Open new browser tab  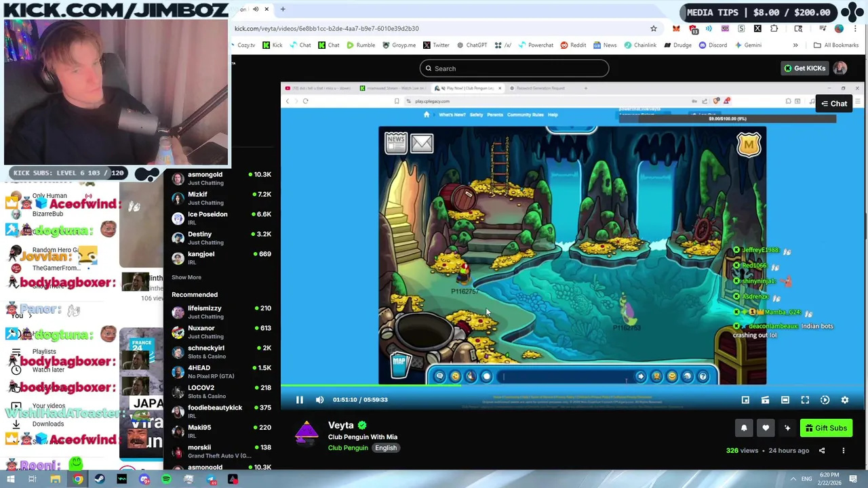(x=283, y=9)
